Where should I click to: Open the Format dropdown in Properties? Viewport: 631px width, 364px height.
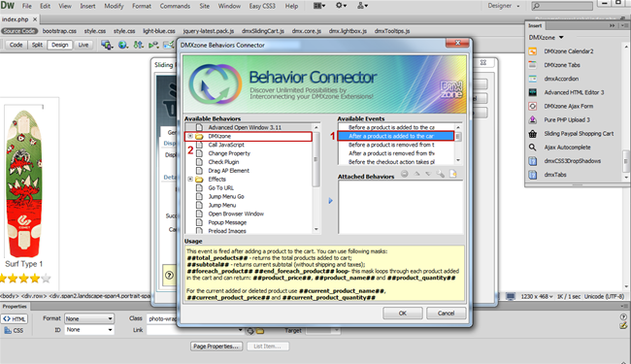pyautogui.click(x=89, y=318)
